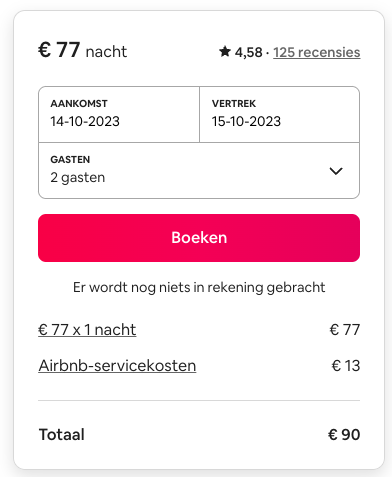The height and width of the screenshot is (477, 392).
Task: Click the star rating icon
Action: 225,52
